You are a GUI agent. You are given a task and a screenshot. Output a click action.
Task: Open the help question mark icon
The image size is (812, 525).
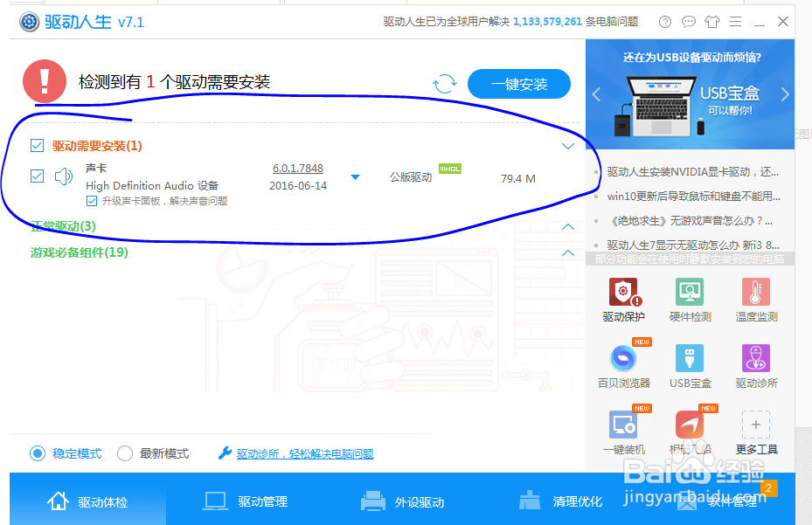(665, 22)
